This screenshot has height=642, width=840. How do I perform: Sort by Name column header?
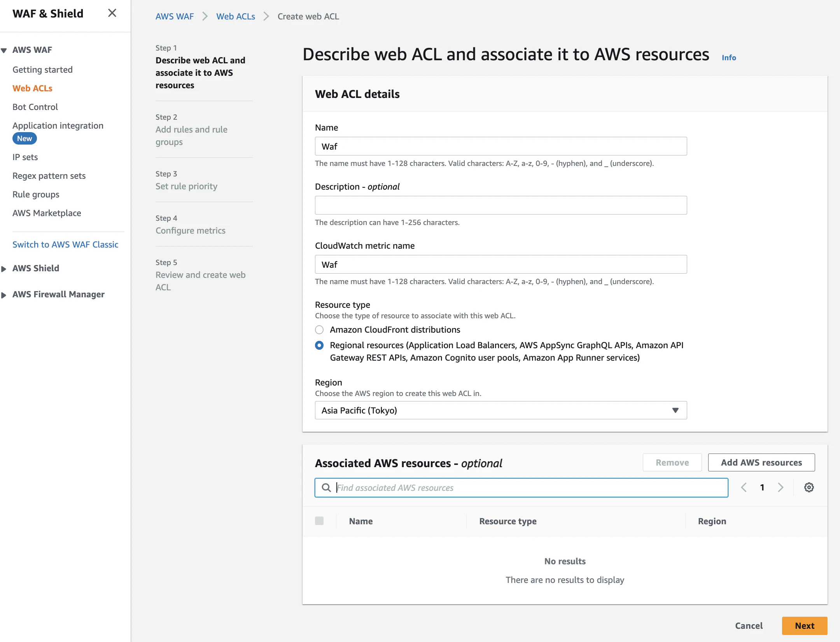361,521
